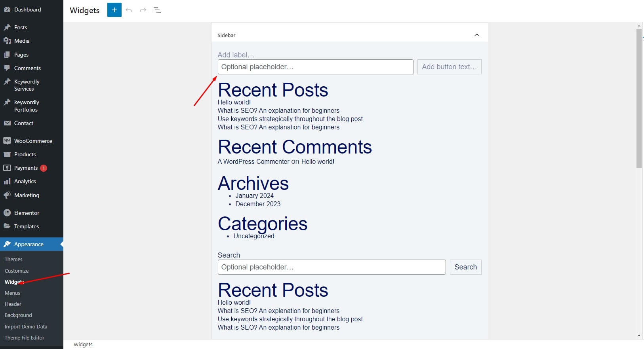Click the Add button text field
Screen dimensions: 644x349
click(x=449, y=67)
